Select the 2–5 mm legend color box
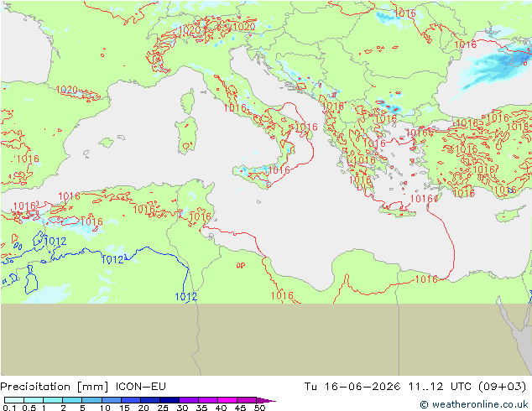This screenshot has height=411, width=532. click(x=72, y=400)
